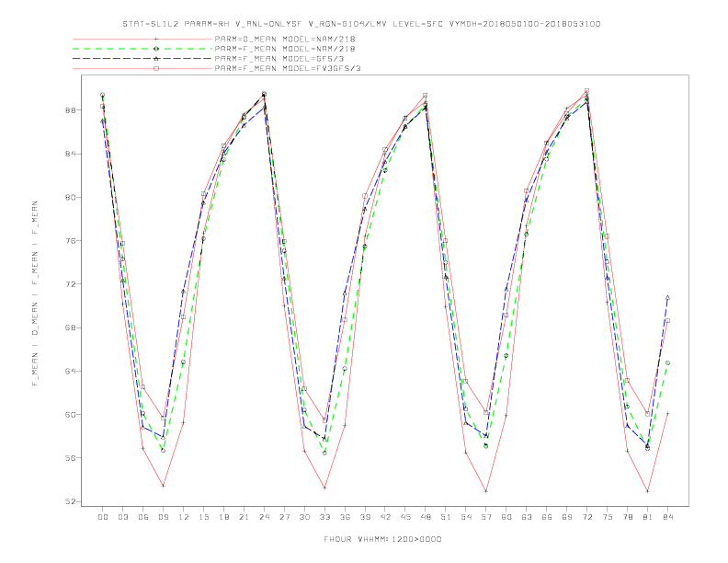Click x-axis tick label 24
728x563 pixels.
point(264,517)
